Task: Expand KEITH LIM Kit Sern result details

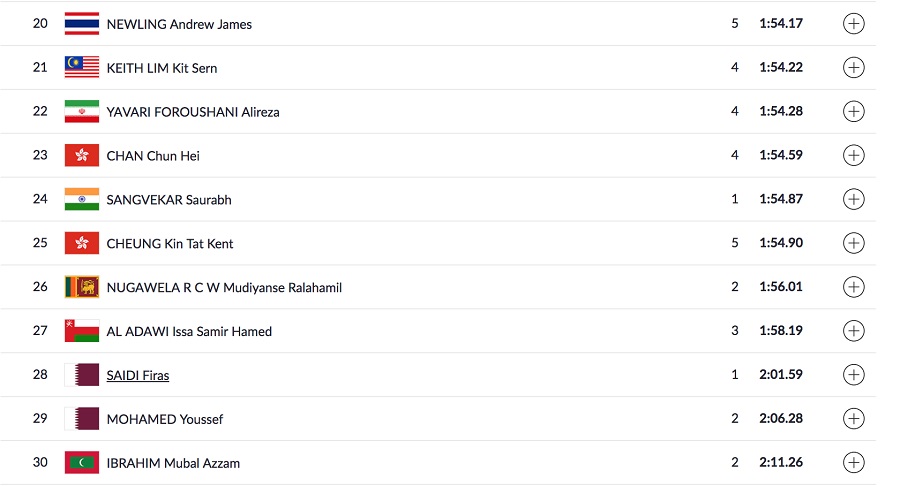Action: click(854, 68)
